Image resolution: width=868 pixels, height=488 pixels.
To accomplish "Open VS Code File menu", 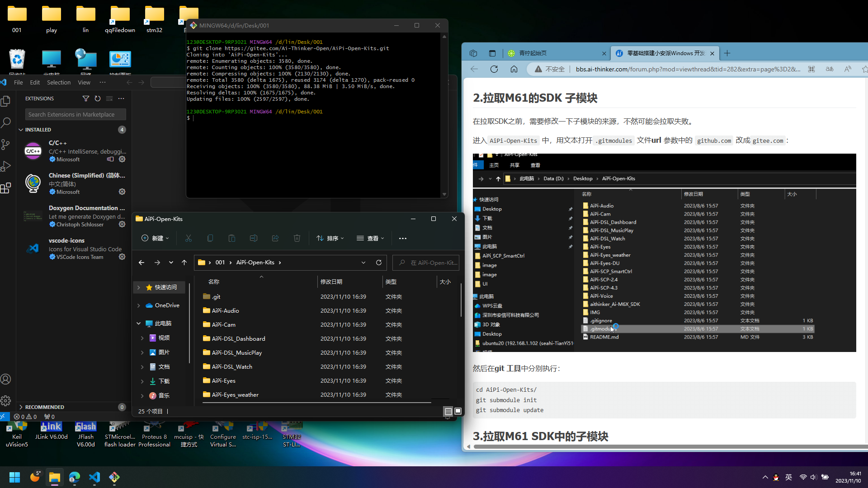I will tap(19, 82).
